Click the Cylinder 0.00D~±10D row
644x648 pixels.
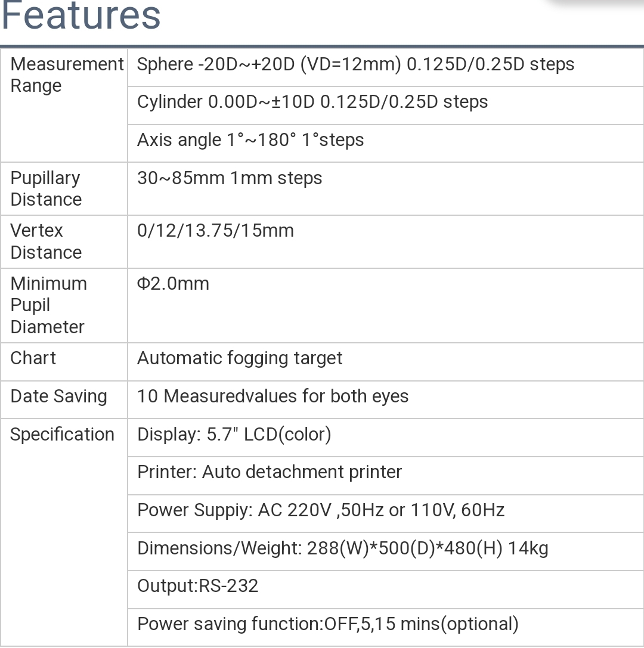point(312,102)
